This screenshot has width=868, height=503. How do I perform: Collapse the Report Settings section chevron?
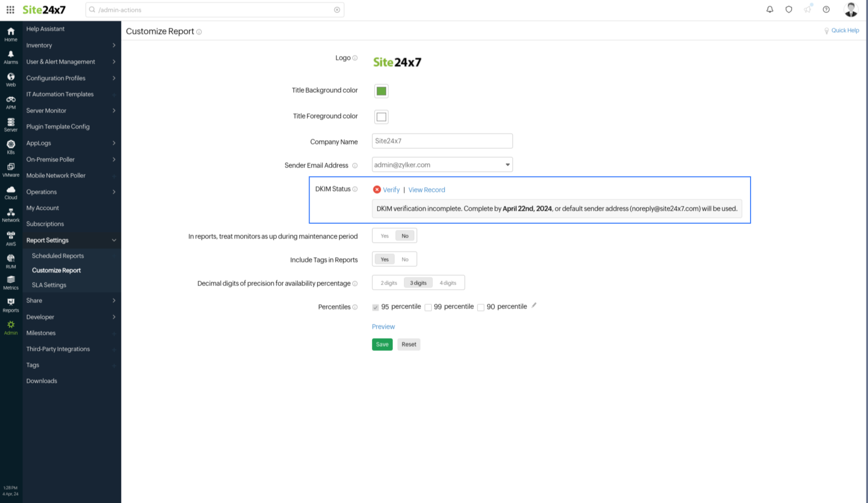114,240
